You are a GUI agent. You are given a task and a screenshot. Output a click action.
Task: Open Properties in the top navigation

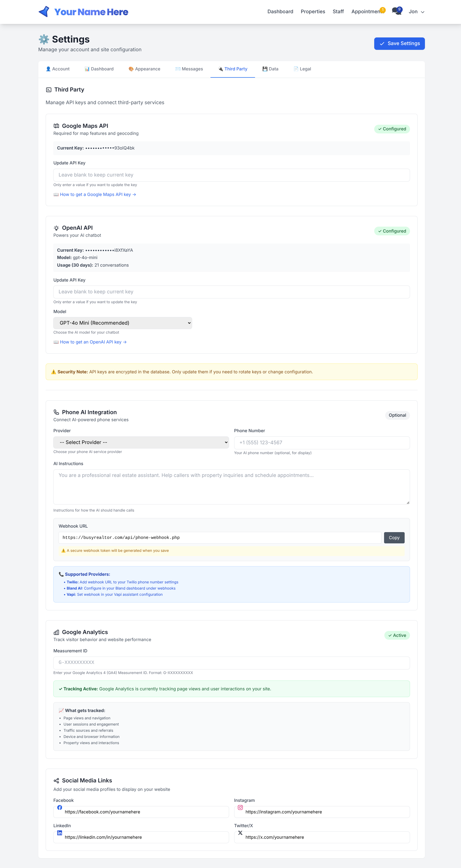312,11
